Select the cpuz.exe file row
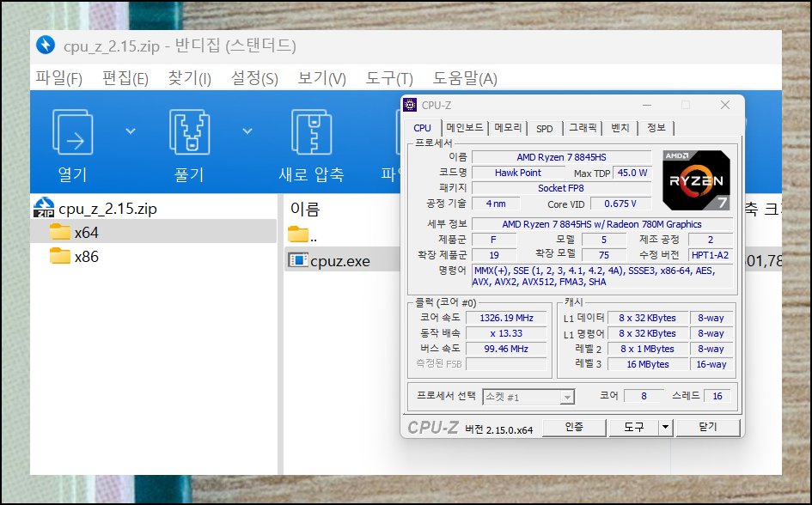Image resolution: width=812 pixels, height=505 pixels. pyautogui.click(x=342, y=260)
